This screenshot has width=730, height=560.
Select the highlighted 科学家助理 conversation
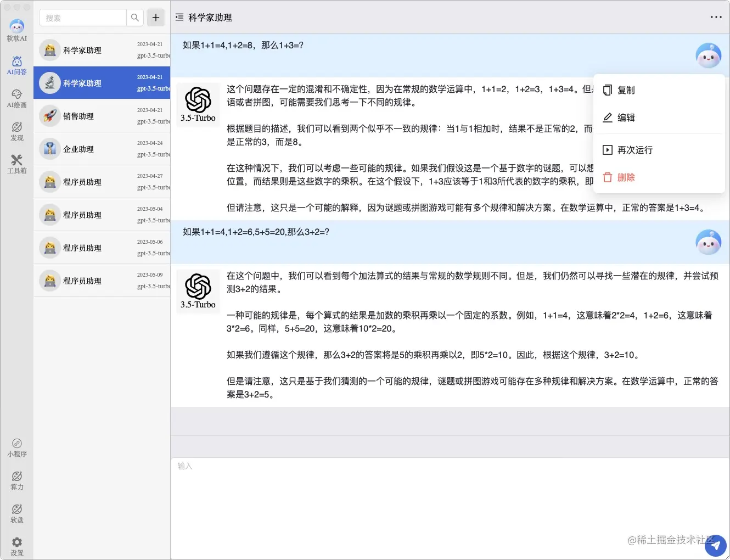pos(102,83)
